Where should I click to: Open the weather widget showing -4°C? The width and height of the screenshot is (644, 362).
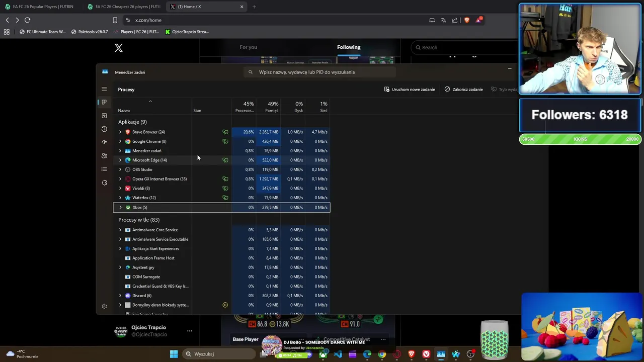[21, 354]
